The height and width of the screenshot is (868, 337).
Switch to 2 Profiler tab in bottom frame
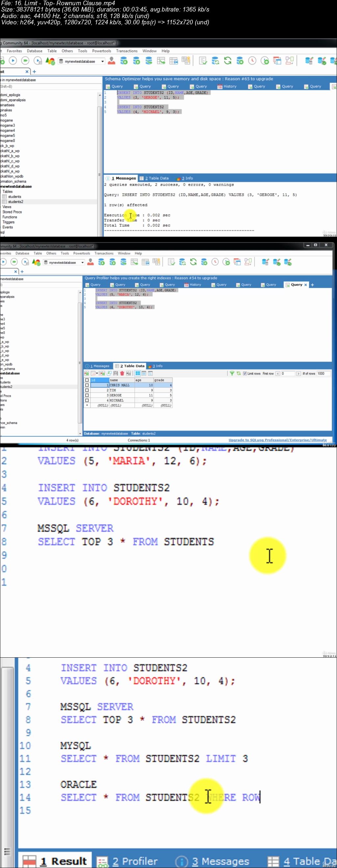(x=128, y=861)
